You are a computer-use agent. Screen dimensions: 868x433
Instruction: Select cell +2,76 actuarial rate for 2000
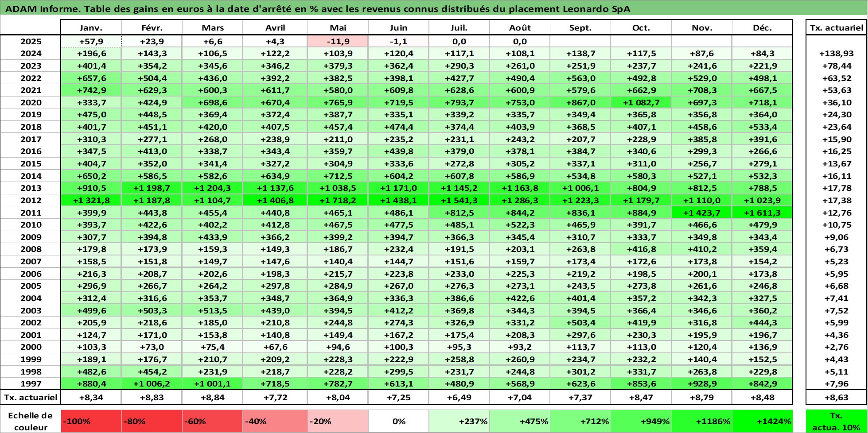click(837, 347)
